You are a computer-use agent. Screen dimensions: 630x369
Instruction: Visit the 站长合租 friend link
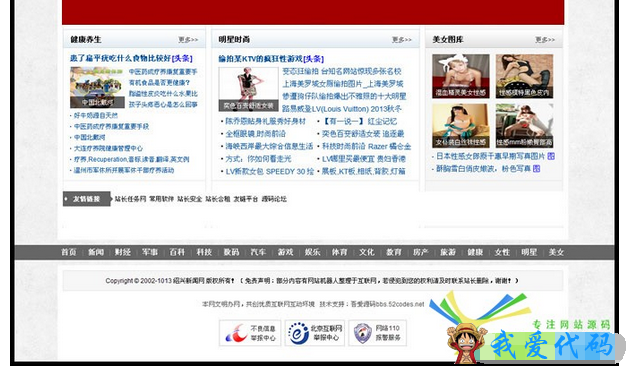[x=218, y=199]
